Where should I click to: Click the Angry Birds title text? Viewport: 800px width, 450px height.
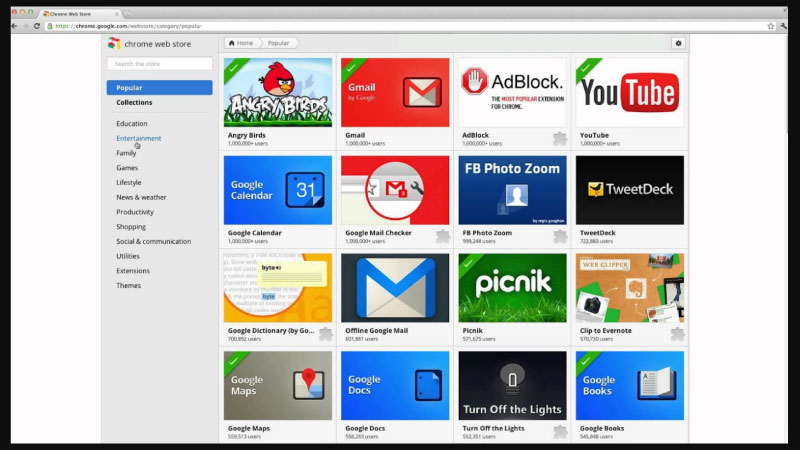246,135
